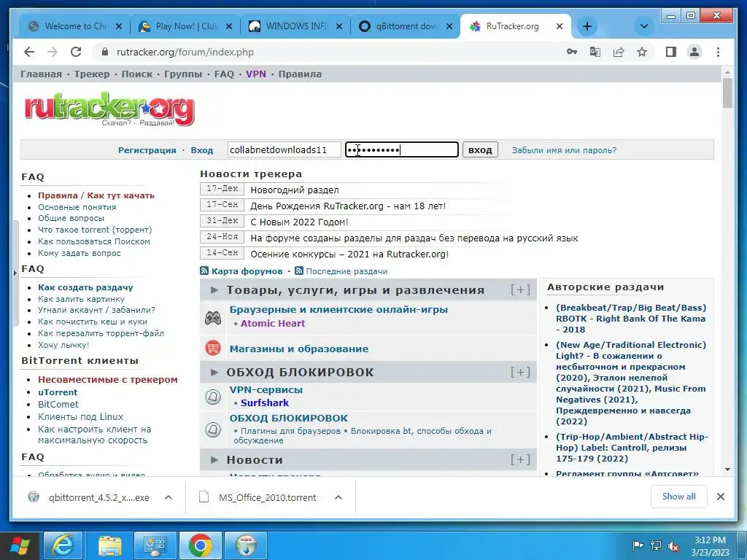Open the translate page icon
The image size is (747, 560).
click(595, 52)
